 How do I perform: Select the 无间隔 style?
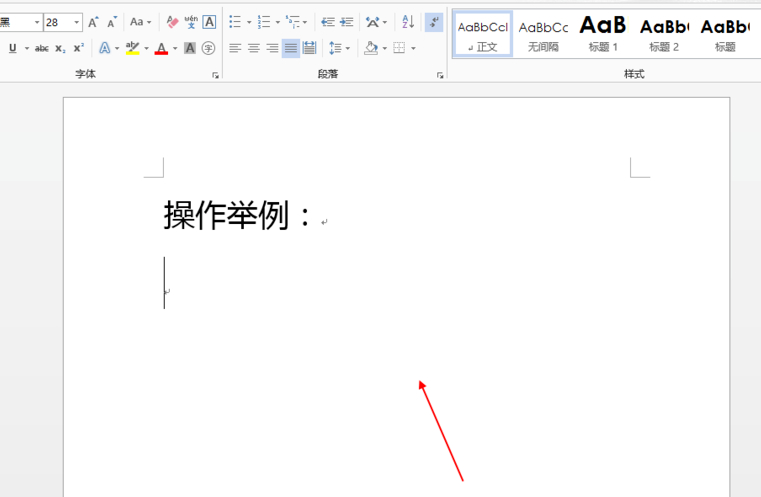pyautogui.click(x=544, y=34)
